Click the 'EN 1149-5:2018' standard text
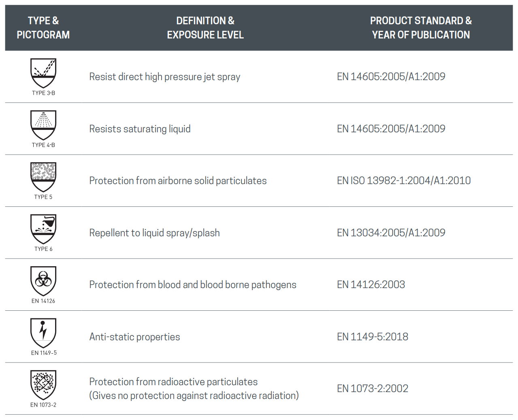 tap(372, 337)
